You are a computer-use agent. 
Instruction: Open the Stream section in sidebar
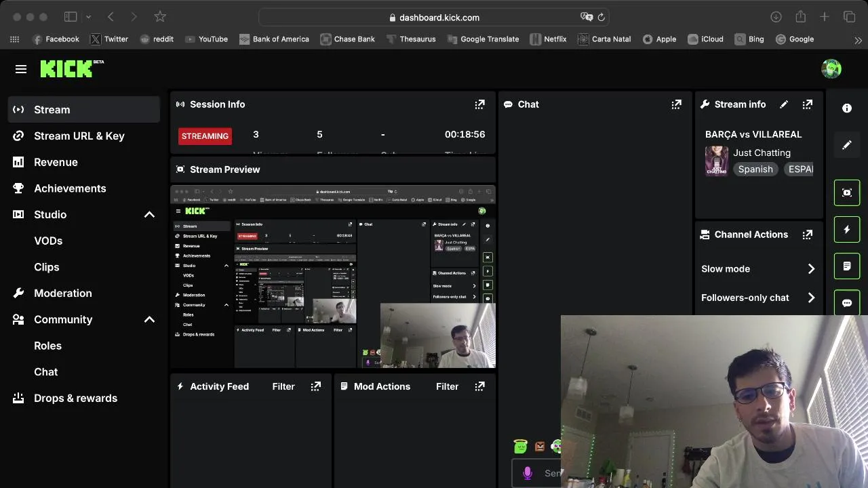coord(84,110)
